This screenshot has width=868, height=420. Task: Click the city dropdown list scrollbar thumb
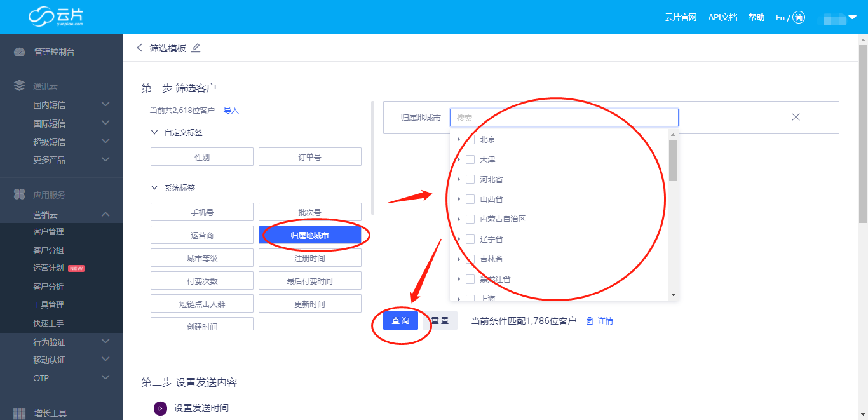673,160
